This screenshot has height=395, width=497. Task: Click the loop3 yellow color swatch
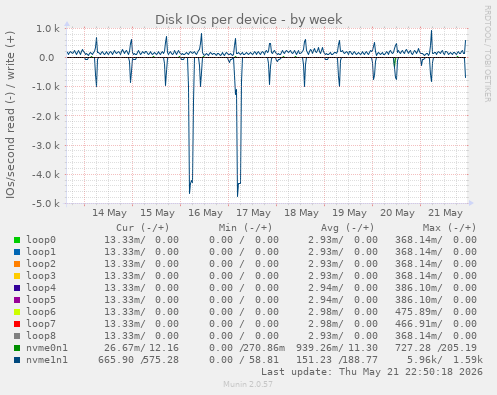(17, 276)
